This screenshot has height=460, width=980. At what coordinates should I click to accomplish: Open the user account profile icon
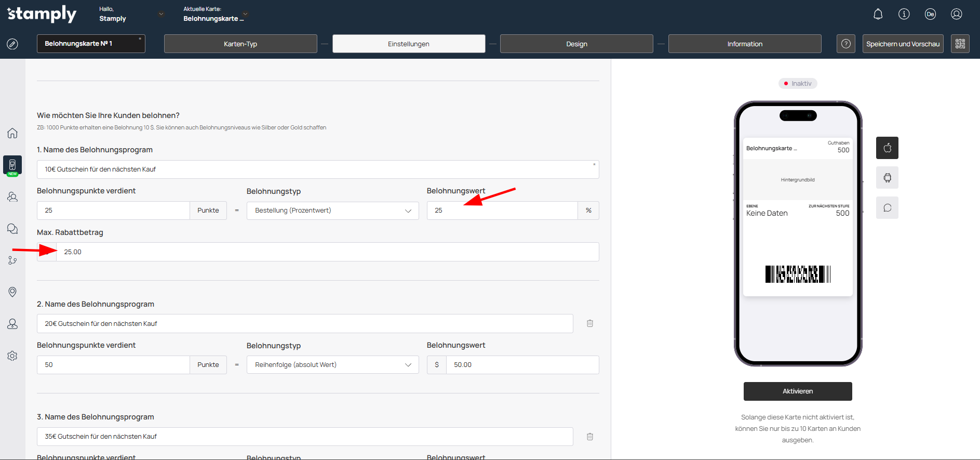click(x=956, y=14)
